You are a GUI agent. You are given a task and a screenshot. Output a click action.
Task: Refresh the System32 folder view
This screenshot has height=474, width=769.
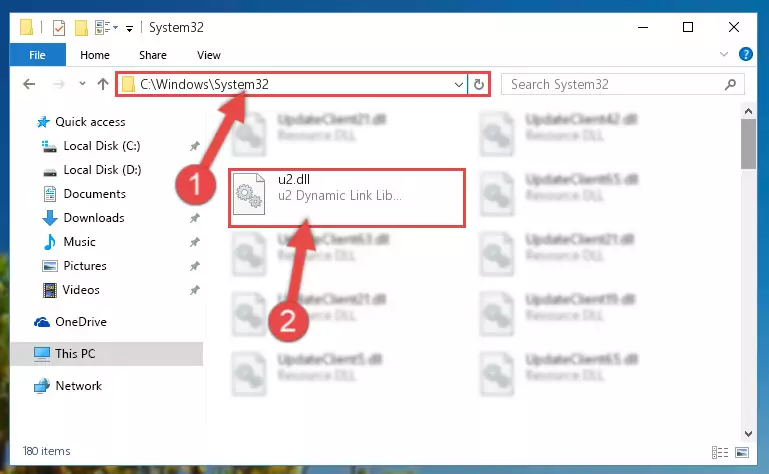tap(479, 84)
